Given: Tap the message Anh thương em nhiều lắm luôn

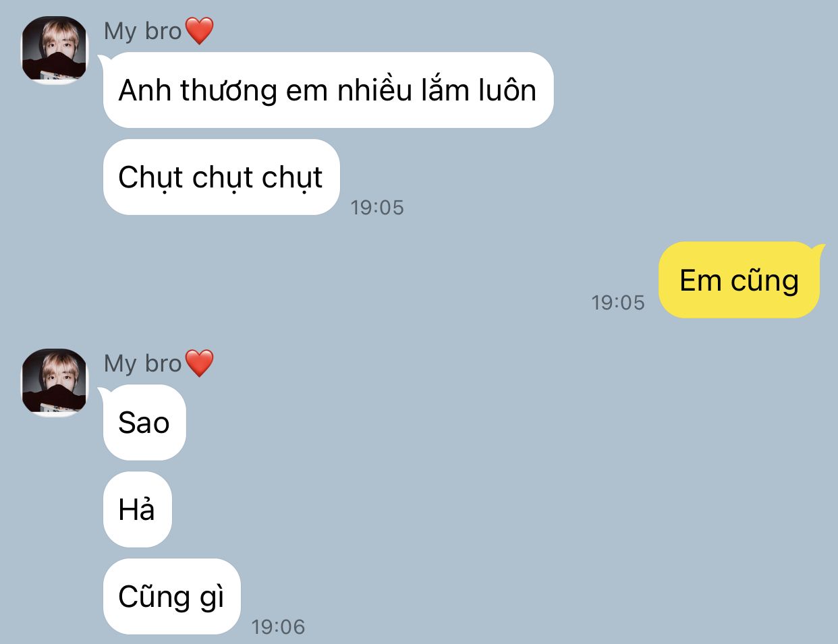Looking at the screenshot, I should (328, 90).
